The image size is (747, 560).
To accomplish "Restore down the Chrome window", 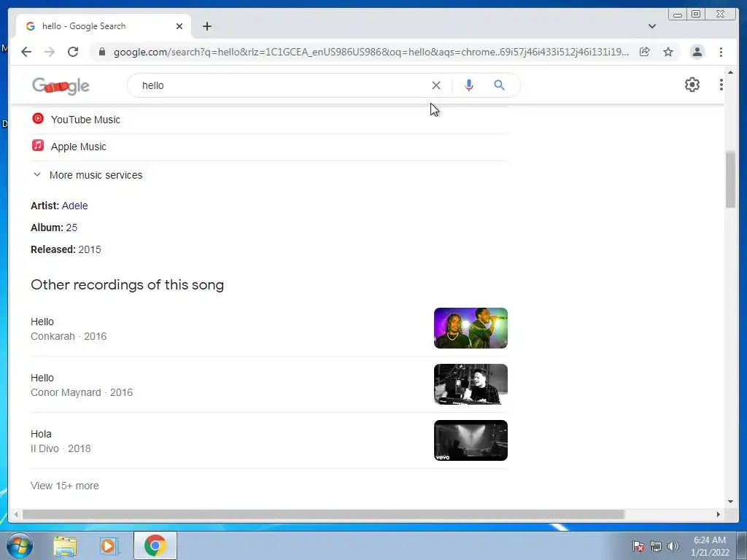I will (x=695, y=15).
